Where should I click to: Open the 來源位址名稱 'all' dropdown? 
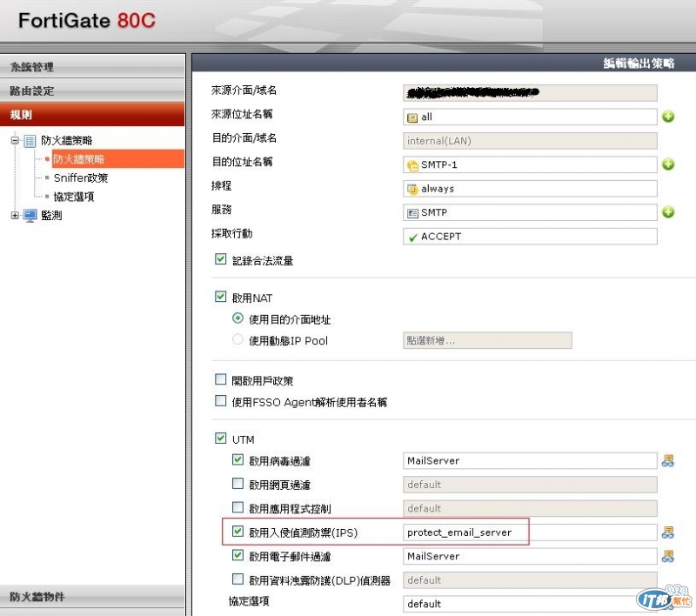[530, 117]
